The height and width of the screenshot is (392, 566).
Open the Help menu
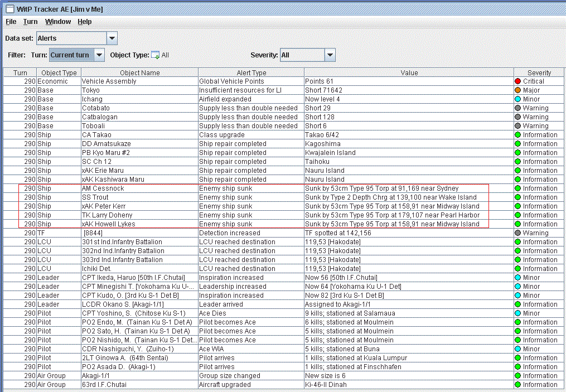coord(84,22)
